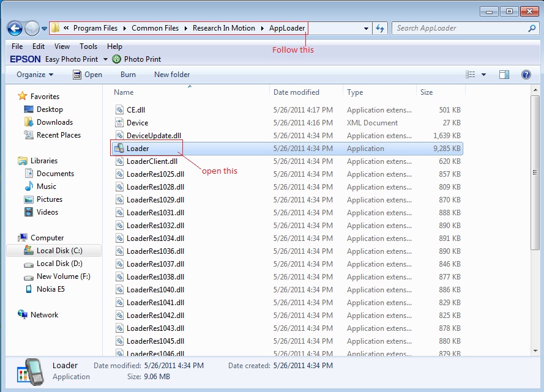Click the scroll down arrow

(535, 351)
